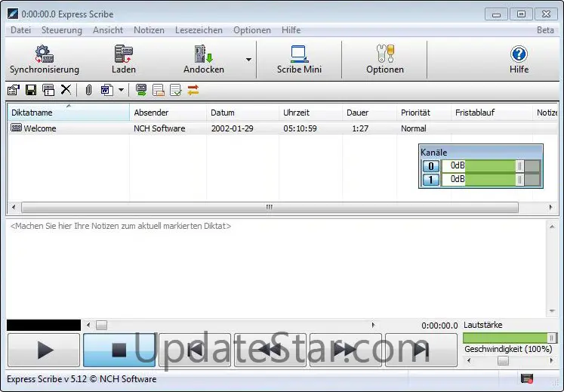
Task: Expand the Andocken dropdown arrow
Action: (248, 60)
